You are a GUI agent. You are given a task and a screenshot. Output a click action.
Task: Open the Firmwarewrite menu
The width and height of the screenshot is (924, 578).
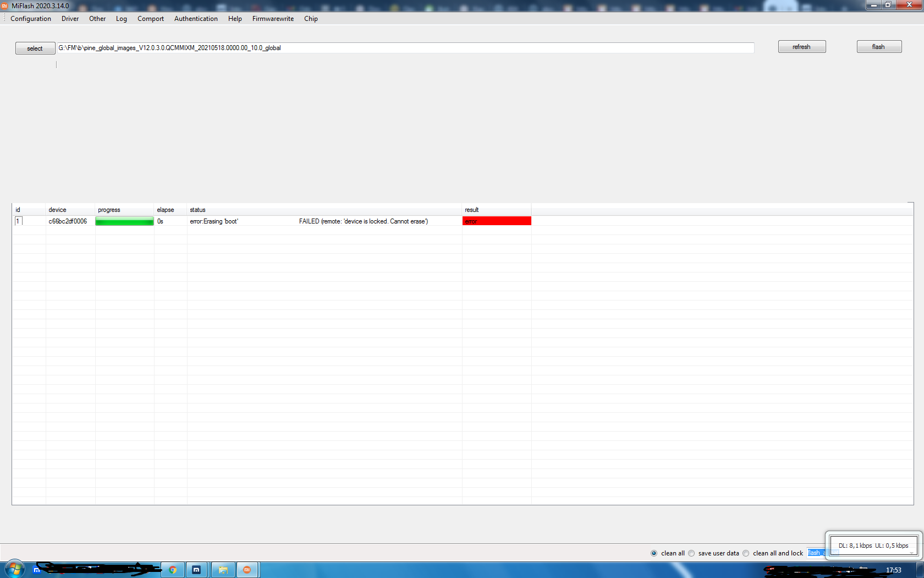(273, 19)
